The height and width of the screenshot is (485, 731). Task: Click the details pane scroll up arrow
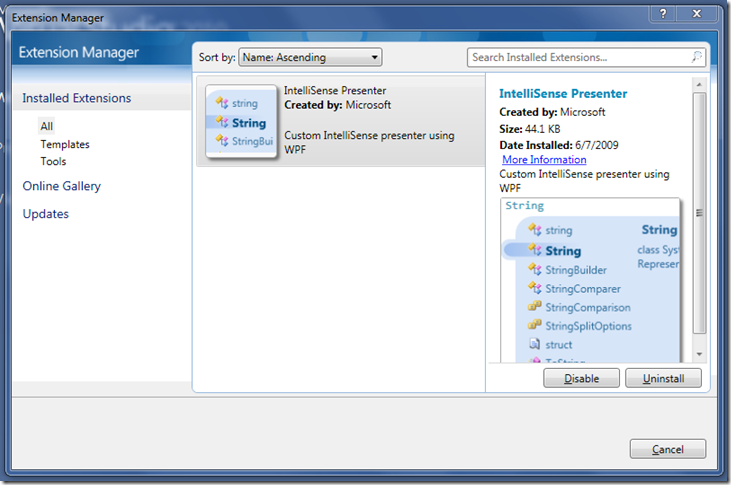coord(699,84)
